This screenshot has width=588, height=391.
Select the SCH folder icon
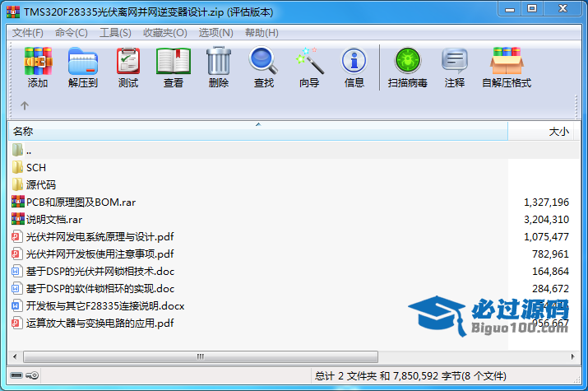pos(17,167)
